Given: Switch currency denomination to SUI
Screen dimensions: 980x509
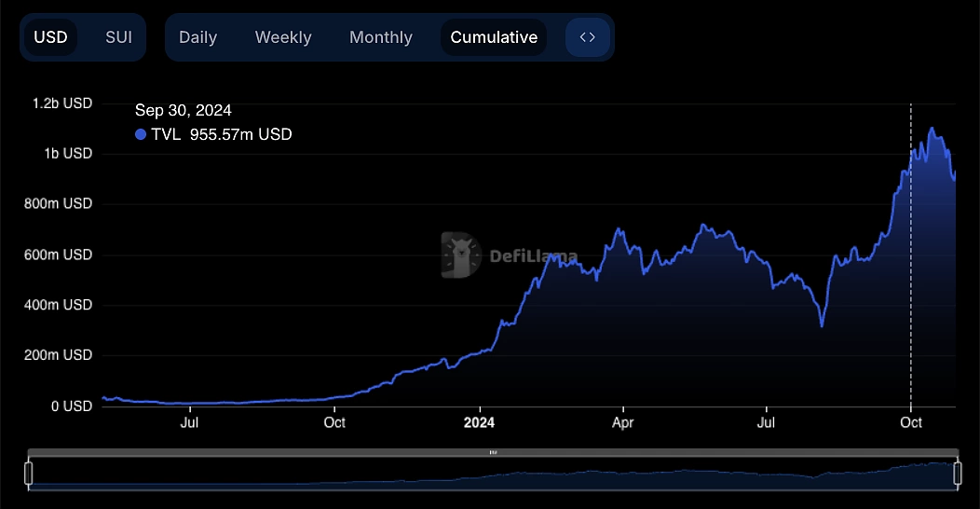Looking at the screenshot, I should click(118, 37).
